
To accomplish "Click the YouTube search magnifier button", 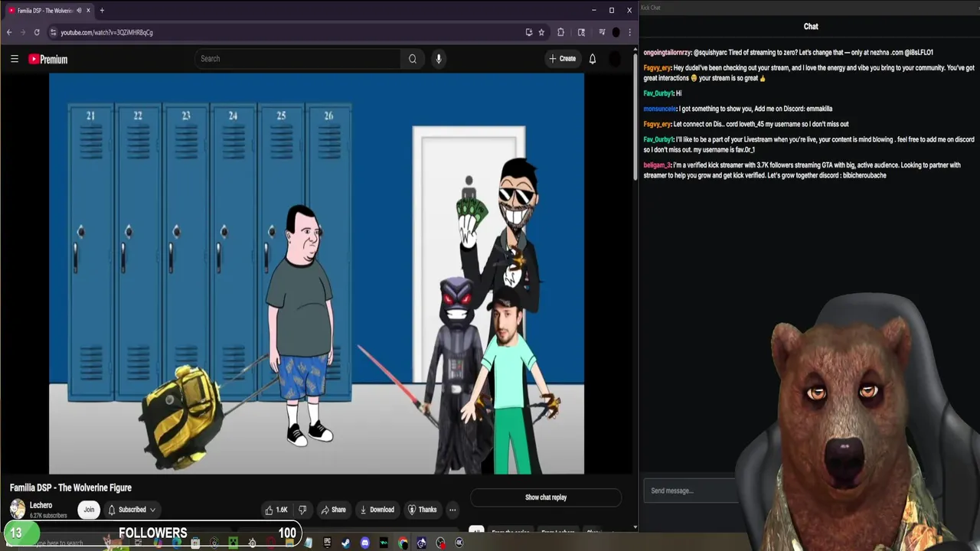I will 413,59.
